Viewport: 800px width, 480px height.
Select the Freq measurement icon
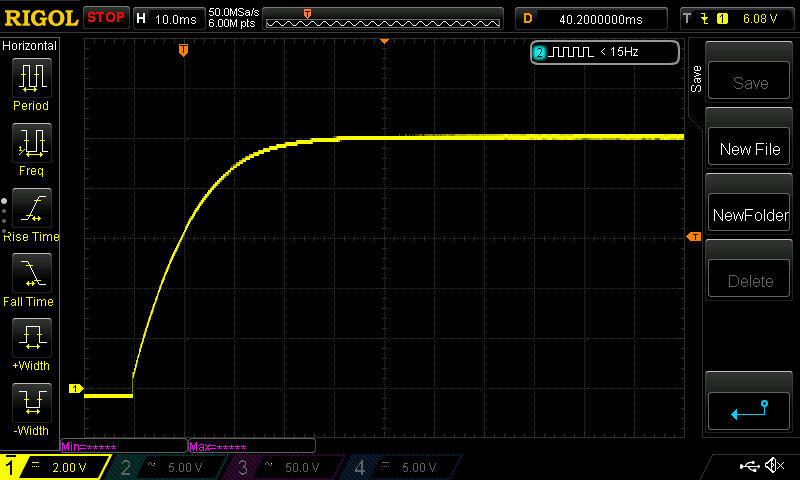pyautogui.click(x=32, y=143)
